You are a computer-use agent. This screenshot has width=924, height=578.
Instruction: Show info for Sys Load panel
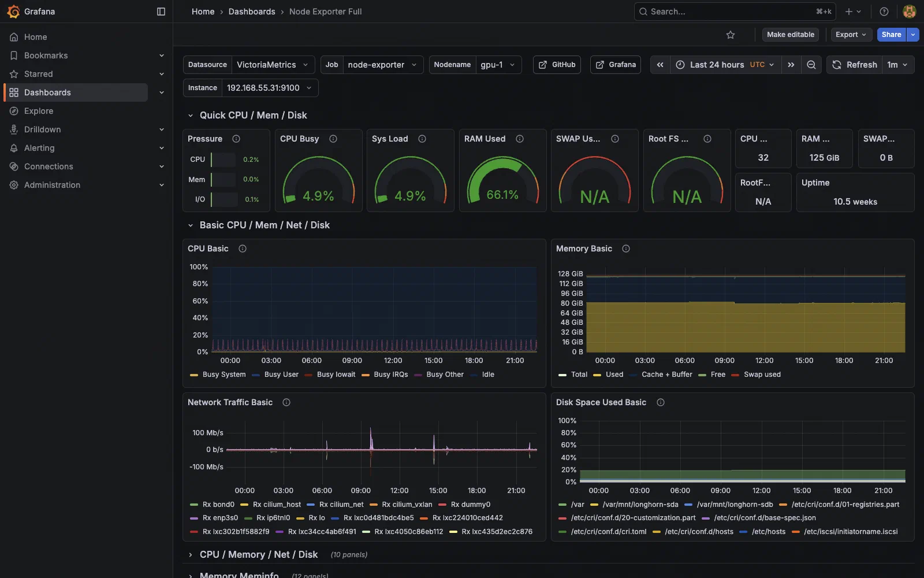tap(422, 139)
